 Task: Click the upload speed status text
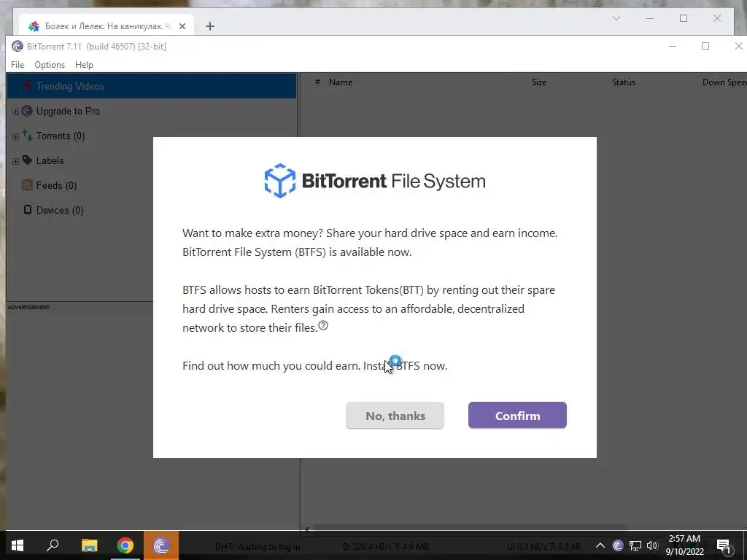[544, 547]
